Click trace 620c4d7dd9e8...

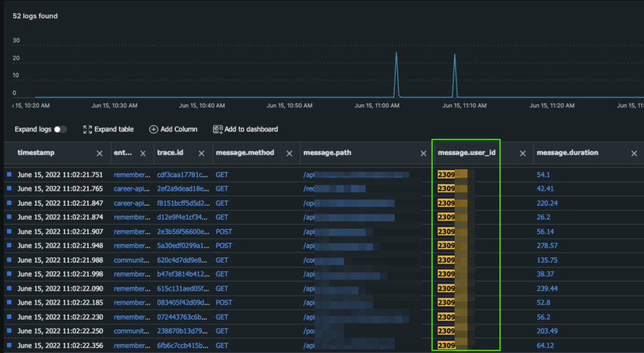[182, 260]
